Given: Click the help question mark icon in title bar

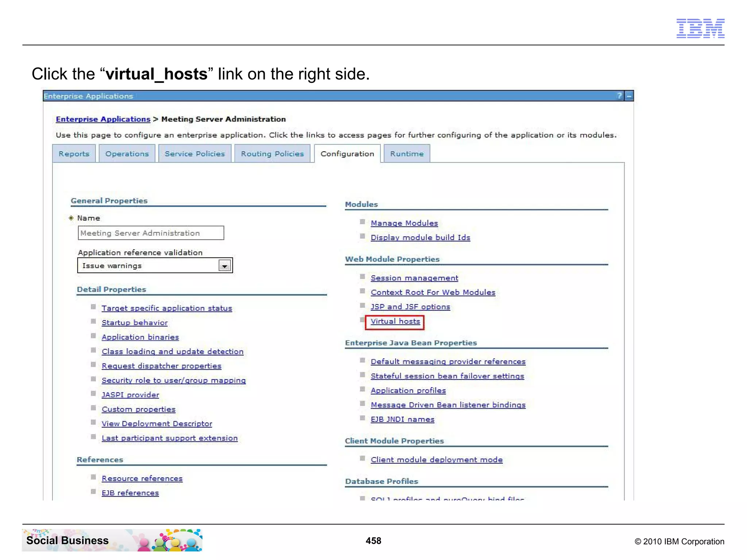Looking at the screenshot, I should click(619, 96).
